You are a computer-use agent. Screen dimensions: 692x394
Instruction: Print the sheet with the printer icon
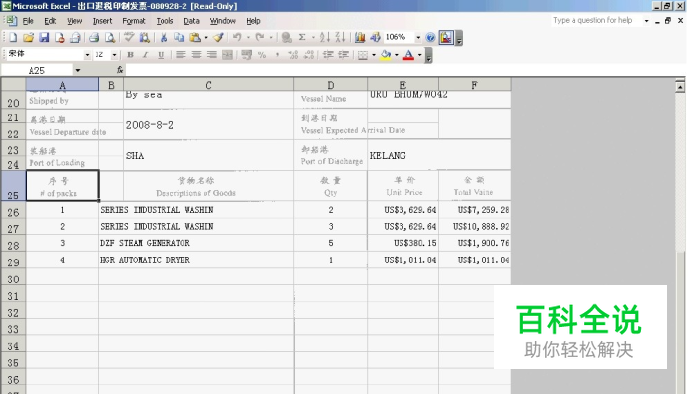pos(94,38)
